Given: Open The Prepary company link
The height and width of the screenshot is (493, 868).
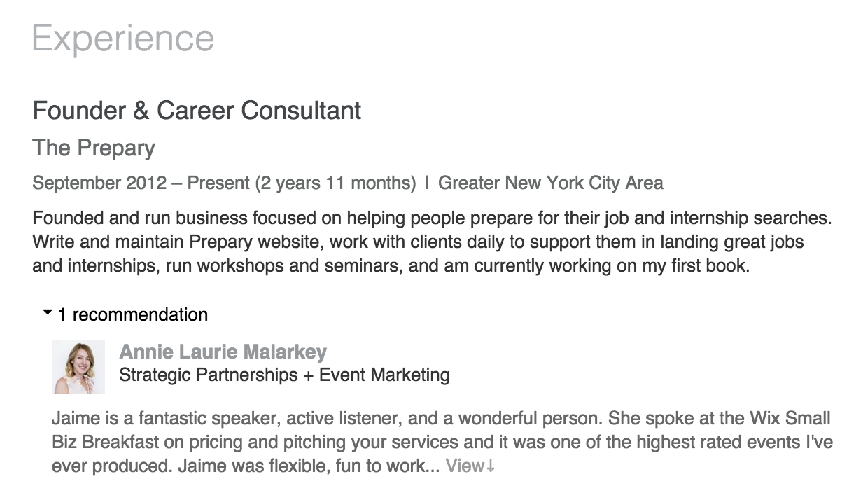Looking at the screenshot, I should pyautogui.click(x=94, y=148).
